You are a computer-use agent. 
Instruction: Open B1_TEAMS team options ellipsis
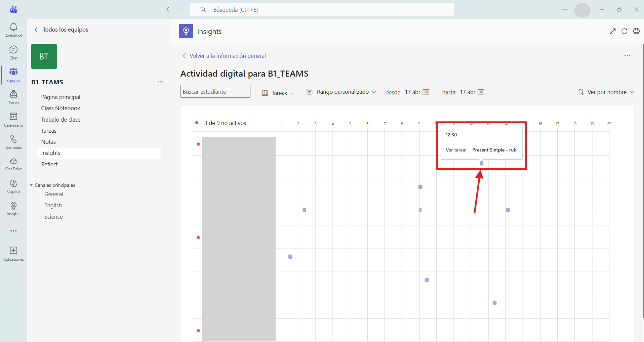(161, 82)
